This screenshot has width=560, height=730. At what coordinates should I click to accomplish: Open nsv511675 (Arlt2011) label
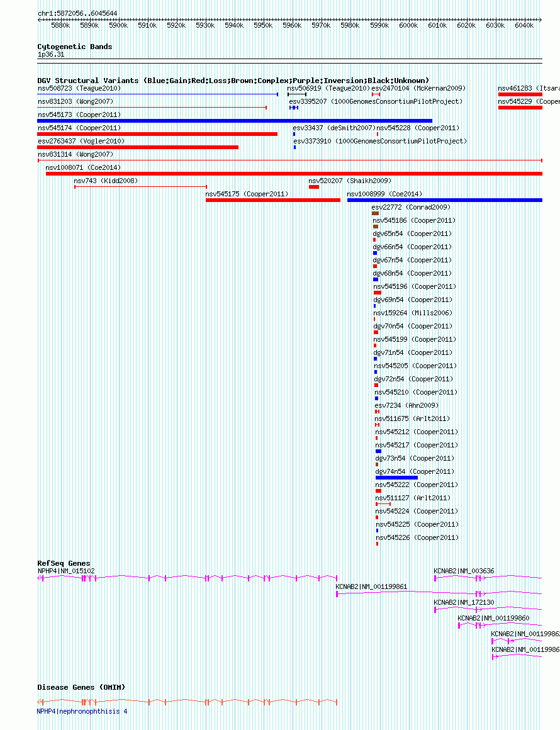pos(412,418)
